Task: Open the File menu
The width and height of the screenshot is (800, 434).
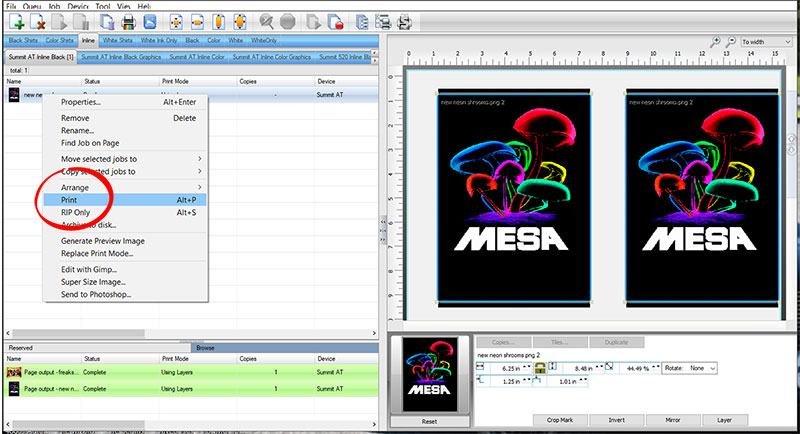Action: coord(11,6)
